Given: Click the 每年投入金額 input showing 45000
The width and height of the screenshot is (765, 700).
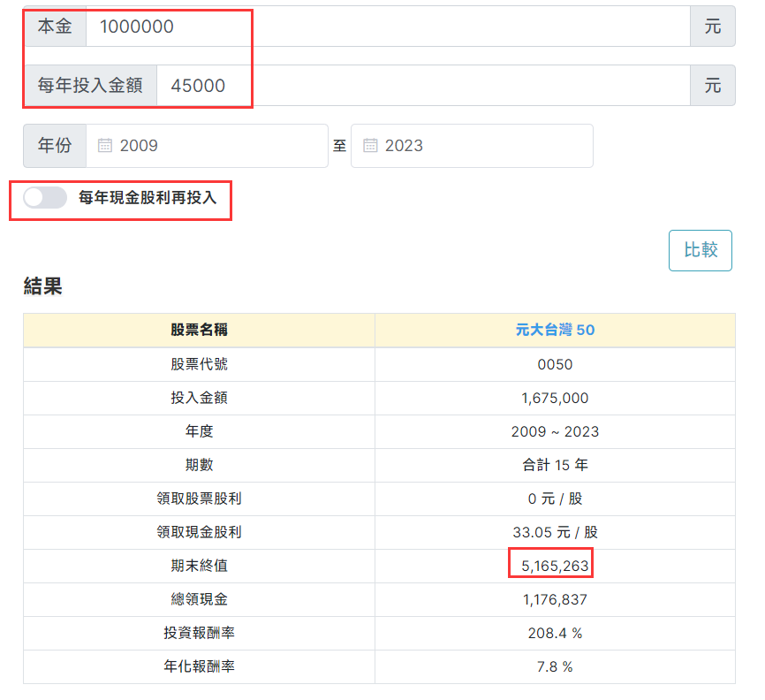Looking at the screenshot, I should pyautogui.click(x=422, y=86).
